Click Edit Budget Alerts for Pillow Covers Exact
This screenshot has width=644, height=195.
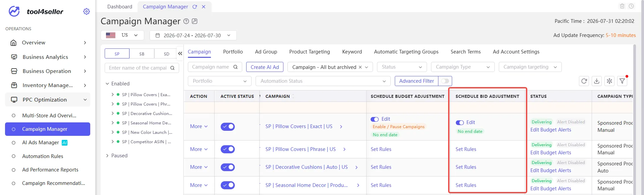[550, 130]
